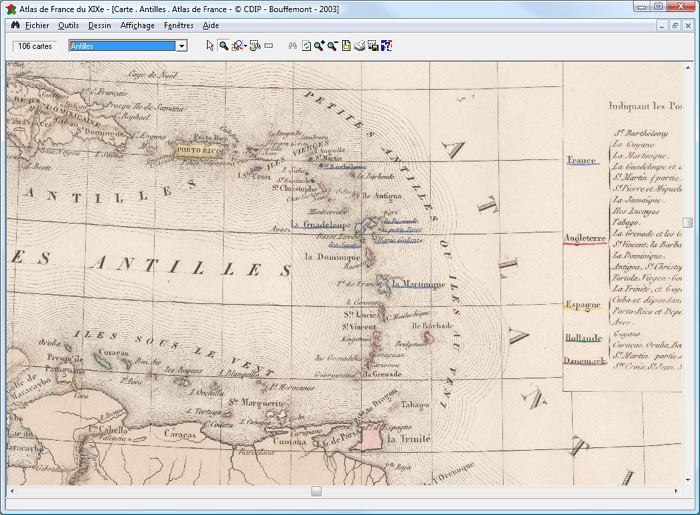This screenshot has height=515, width=700.
Task: Click the Angleterre legend entry
Action: click(x=585, y=238)
